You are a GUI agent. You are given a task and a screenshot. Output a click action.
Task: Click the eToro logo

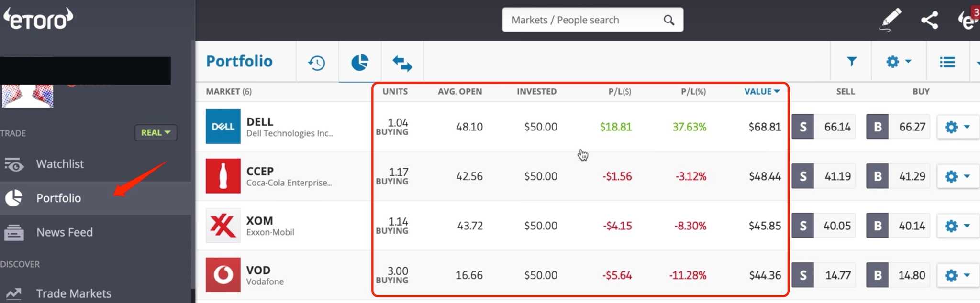(38, 18)
